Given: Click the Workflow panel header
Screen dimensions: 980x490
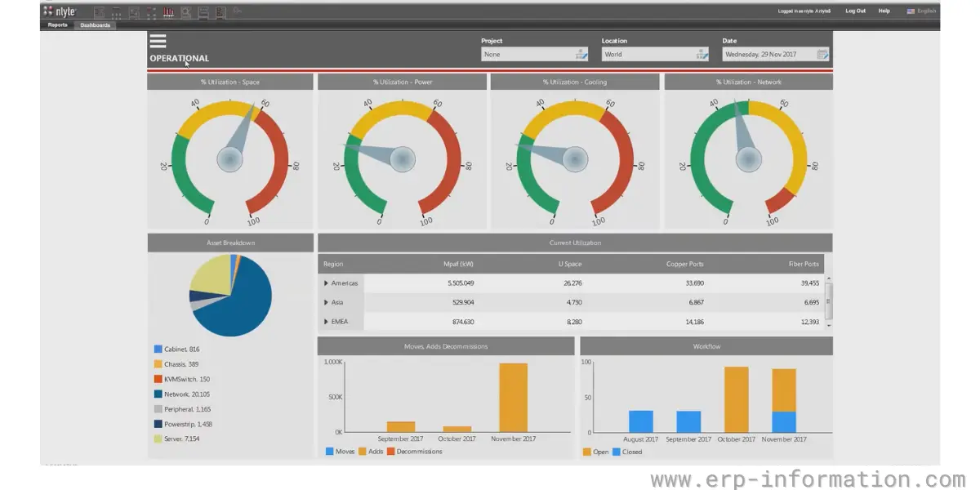Looking at the screenshot, I should (x=706, y=346).
